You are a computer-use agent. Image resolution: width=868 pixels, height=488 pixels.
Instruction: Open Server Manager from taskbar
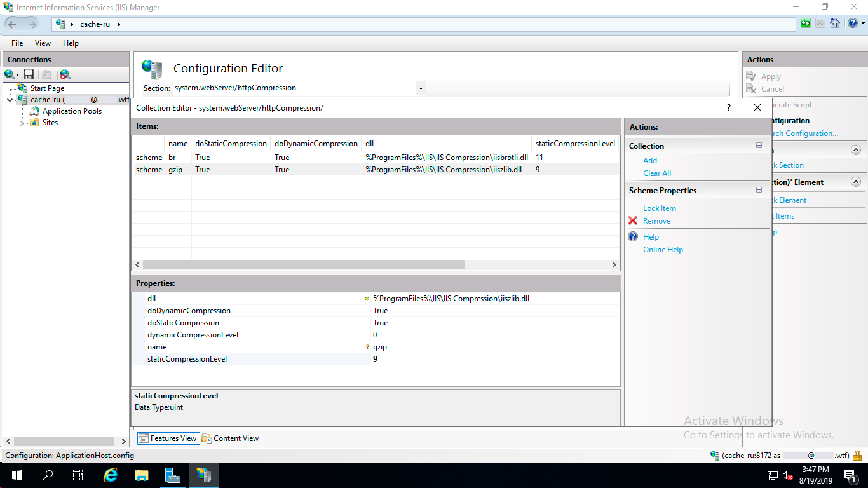(x=172, y=475)
